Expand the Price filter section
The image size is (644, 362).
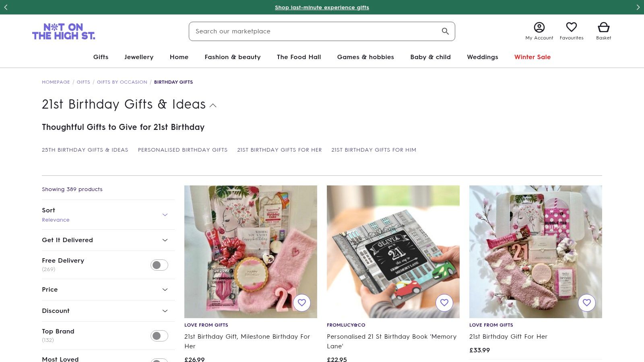click(x=165, y=290)
